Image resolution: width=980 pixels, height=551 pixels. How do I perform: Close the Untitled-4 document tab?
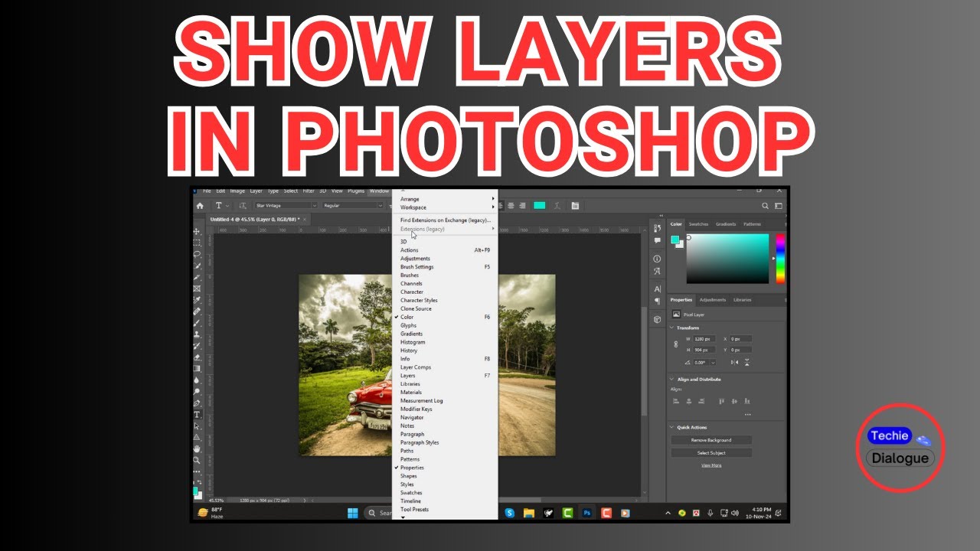(304, 220)
